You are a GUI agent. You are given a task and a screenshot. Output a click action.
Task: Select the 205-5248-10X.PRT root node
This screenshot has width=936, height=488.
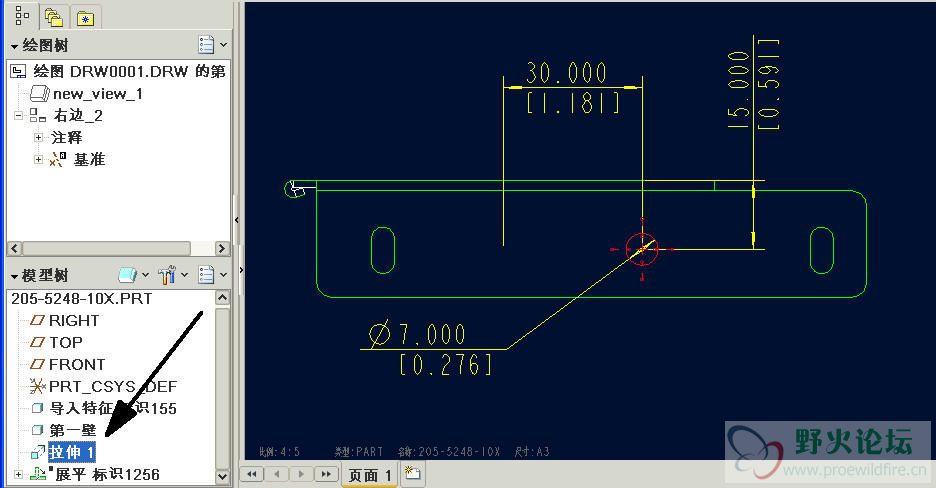click(82, 299)
